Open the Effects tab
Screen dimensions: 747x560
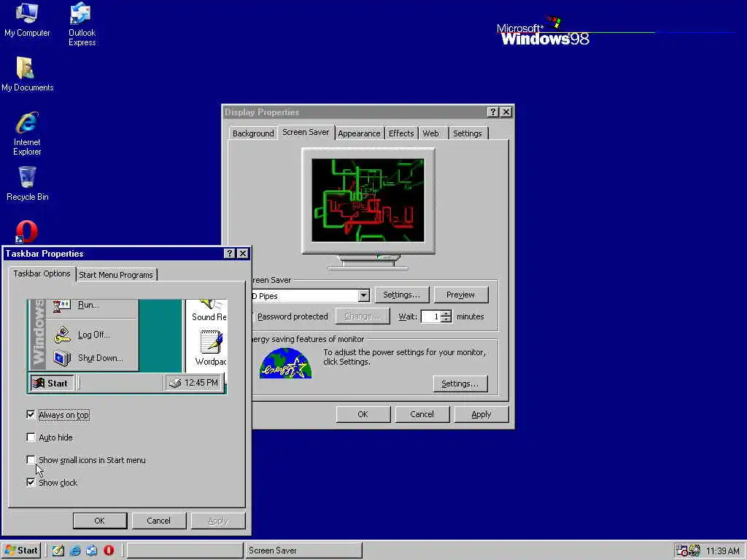pos(401,133)
